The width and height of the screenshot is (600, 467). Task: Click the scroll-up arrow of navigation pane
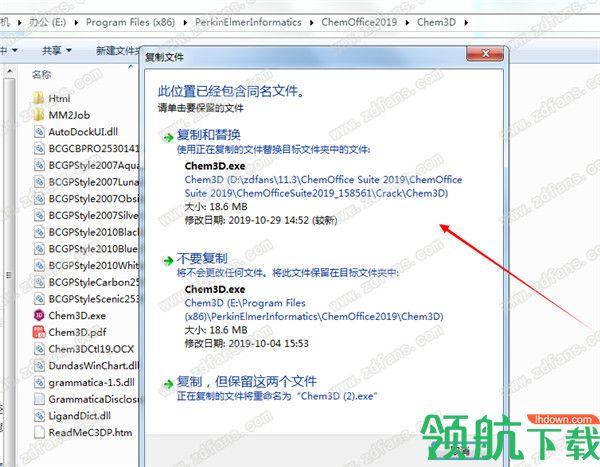[10, 72]
